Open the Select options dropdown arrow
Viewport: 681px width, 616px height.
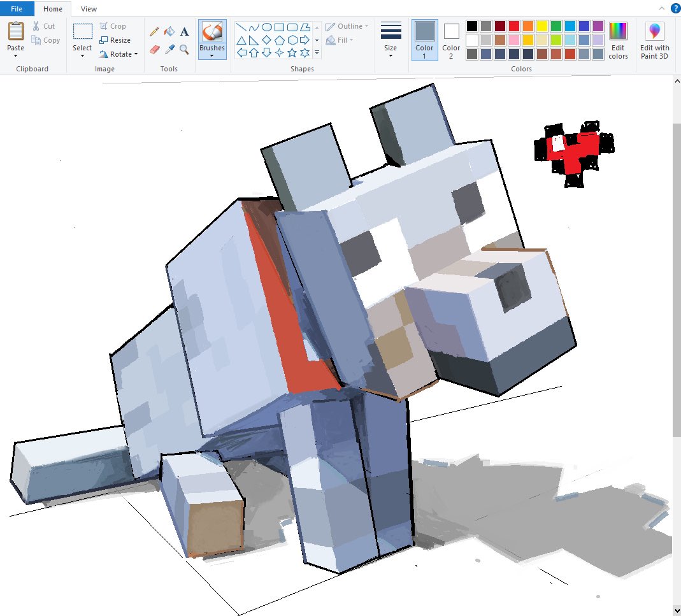coord(82,55)
